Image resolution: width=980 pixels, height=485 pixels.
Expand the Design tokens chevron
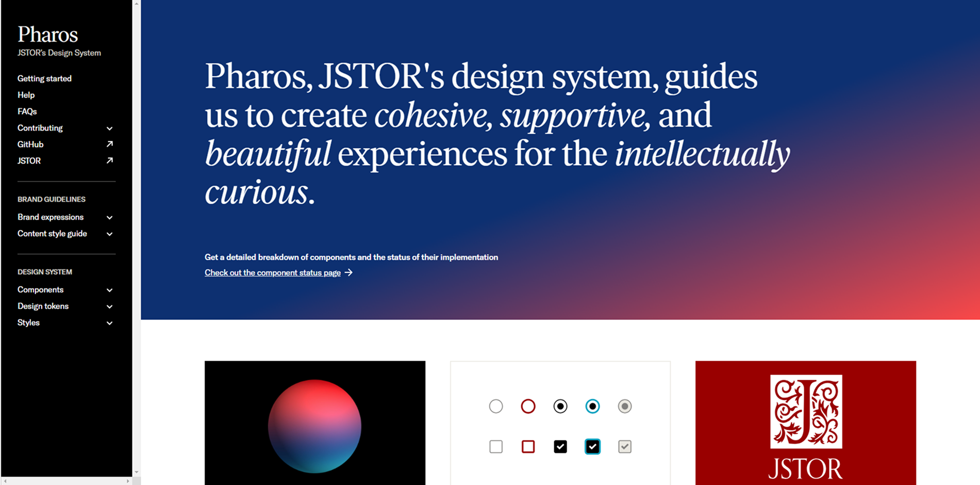[x=109, y=307]
